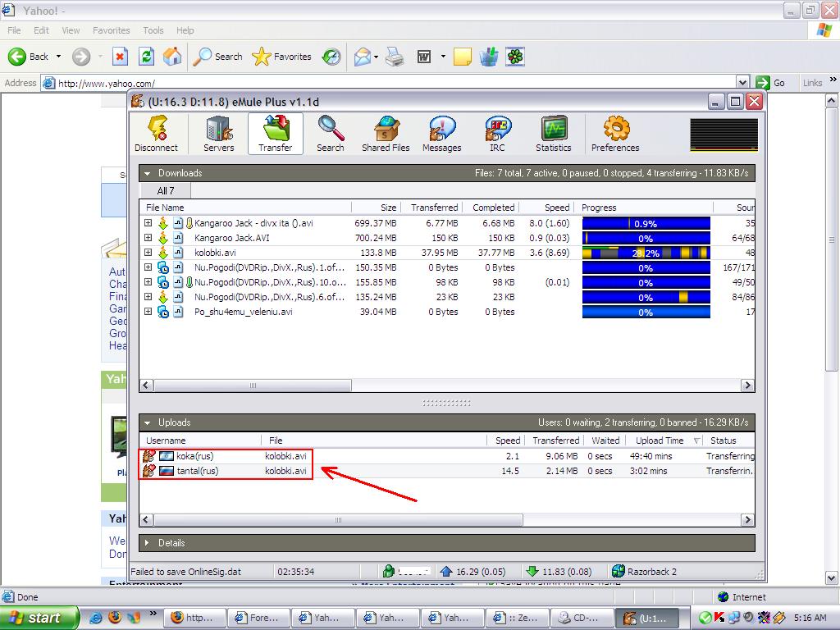Image resolution: width=840 pixels, height=630 pixels.
Task: Open the Favorites menu
Action: pos(112,30)
